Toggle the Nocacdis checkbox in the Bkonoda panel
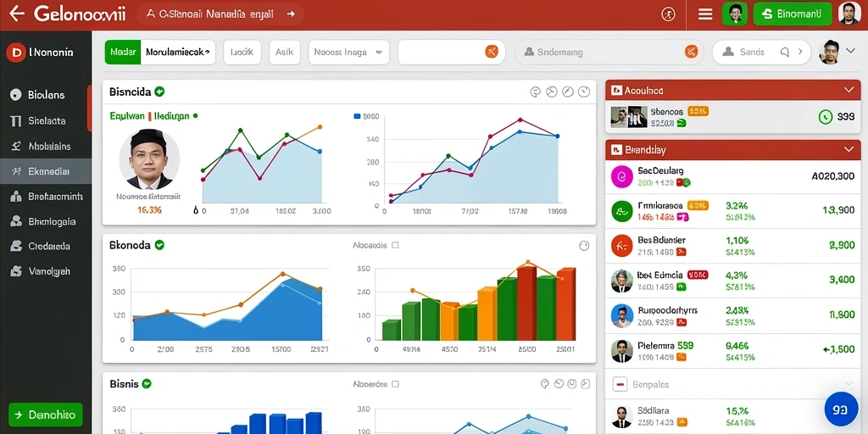Screen dimensions: 868x434 (395, 245)
